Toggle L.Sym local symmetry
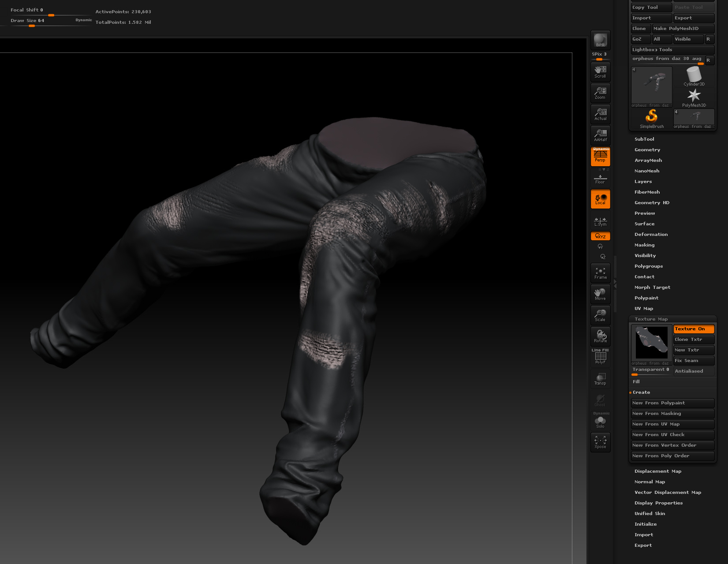 [x=600, y=221]
